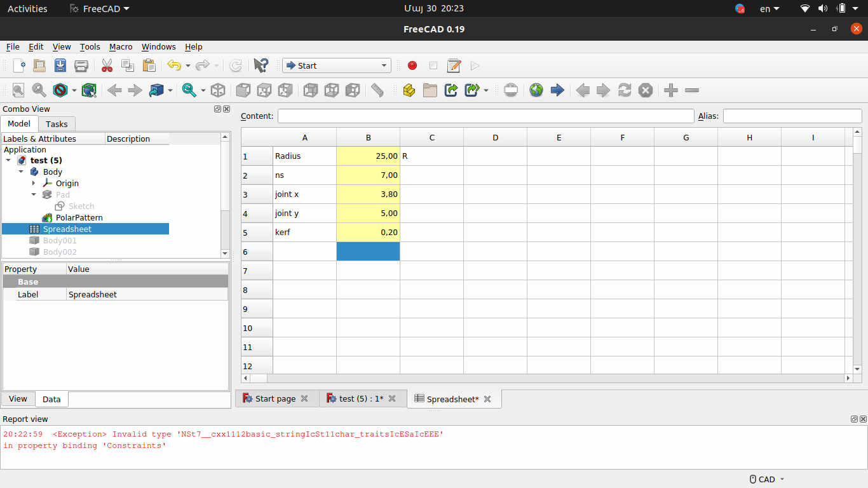Activate the bounding box selection icon
The width and height of the screenshot is (868, 488).
(89, 90)
